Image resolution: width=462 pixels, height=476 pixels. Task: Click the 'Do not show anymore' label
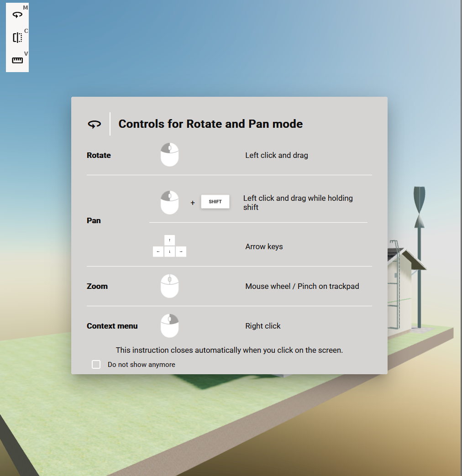(141, 365)
